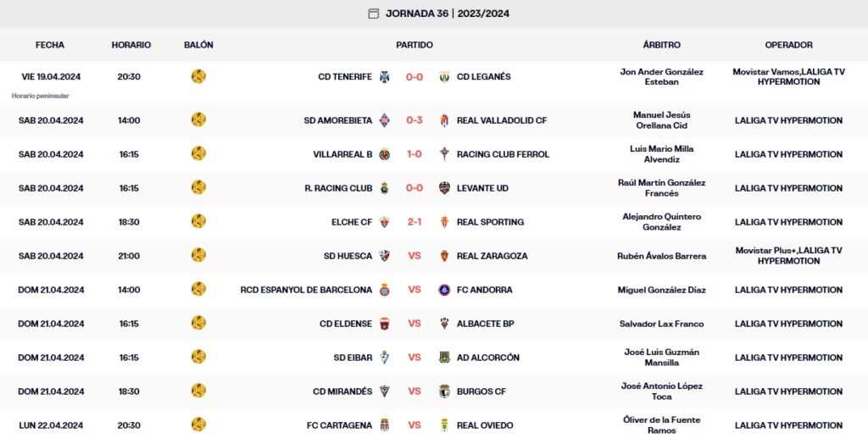Click the SD Eibar club crest
This screenshot has width=868, height=444.
pyautogui.click(x=384, y=358)
